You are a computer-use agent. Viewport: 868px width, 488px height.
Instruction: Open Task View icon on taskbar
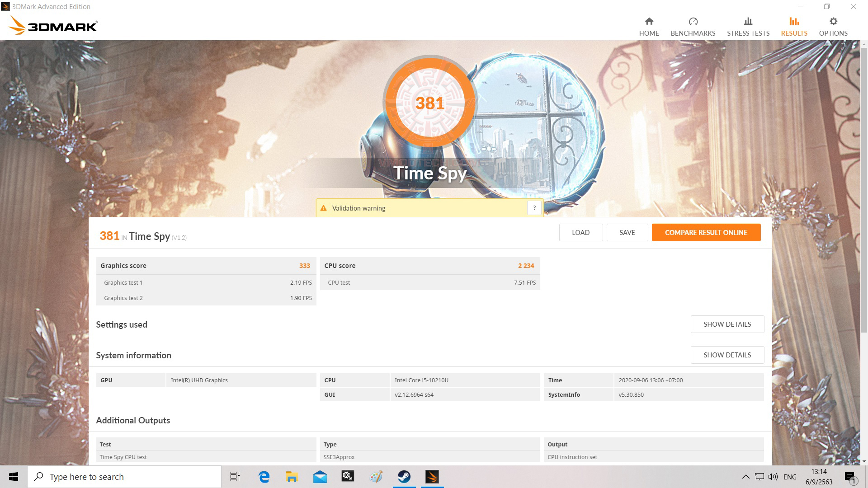235,477
